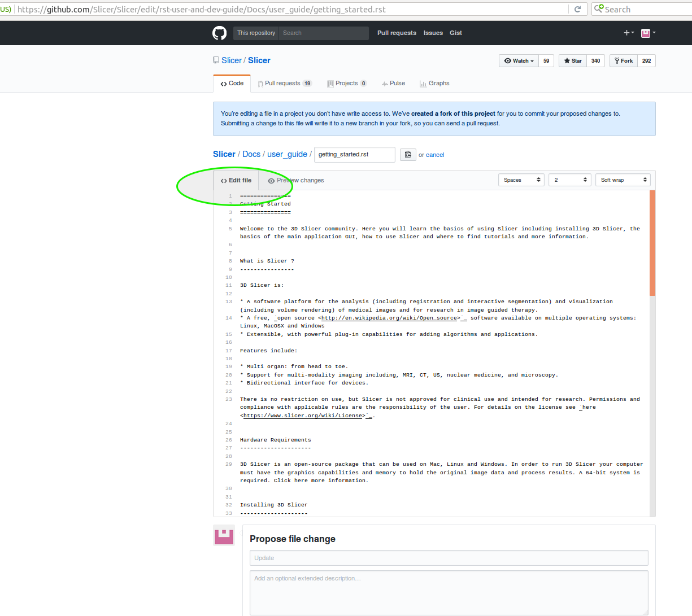Image resolution: width=692 pixels, height=616 pixels.
Task: Click the 'or cancel' link
Action: coord(431,155)
